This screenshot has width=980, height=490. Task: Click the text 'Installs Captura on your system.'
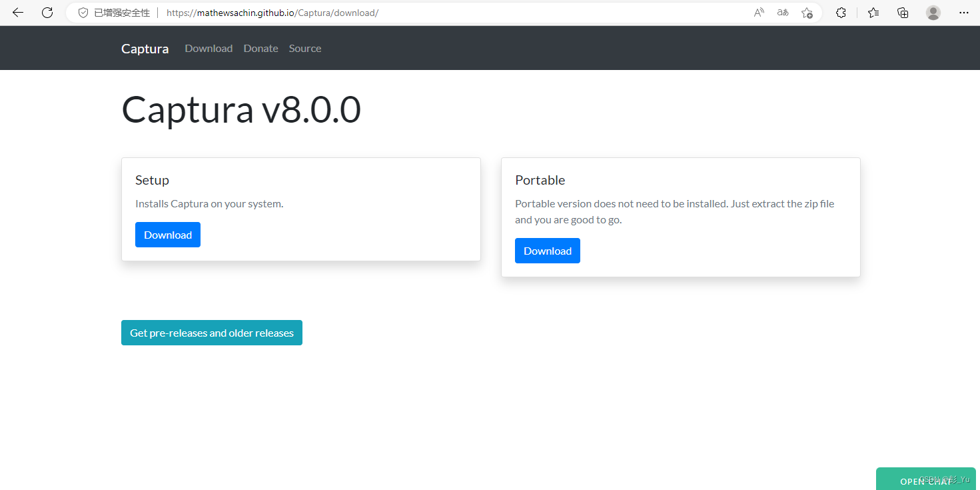click(209, 204)
